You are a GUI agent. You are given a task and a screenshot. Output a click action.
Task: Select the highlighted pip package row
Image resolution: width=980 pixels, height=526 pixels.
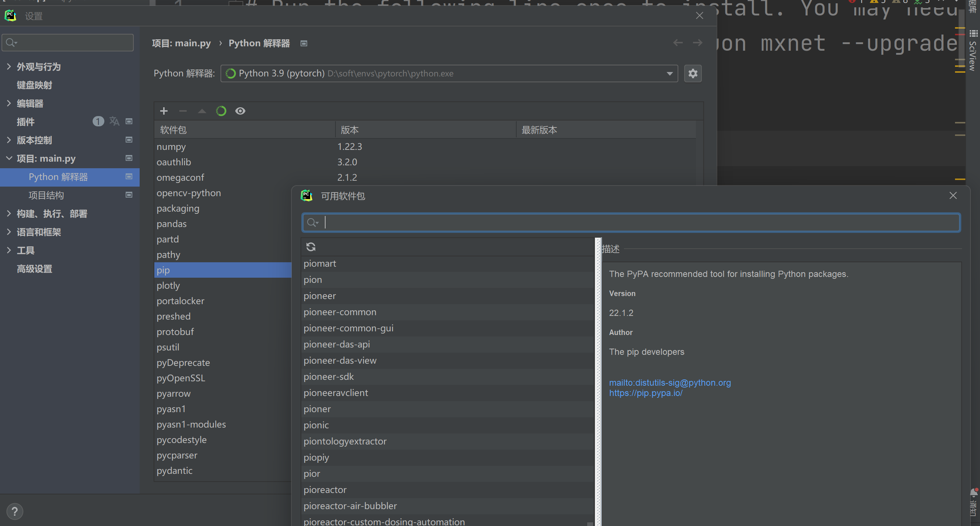[x=223, y=270]
